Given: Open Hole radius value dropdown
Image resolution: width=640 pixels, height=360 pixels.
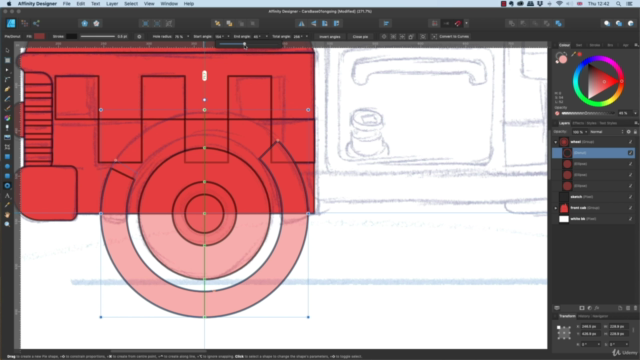Looking at the screenshot, I should [188, 36].
